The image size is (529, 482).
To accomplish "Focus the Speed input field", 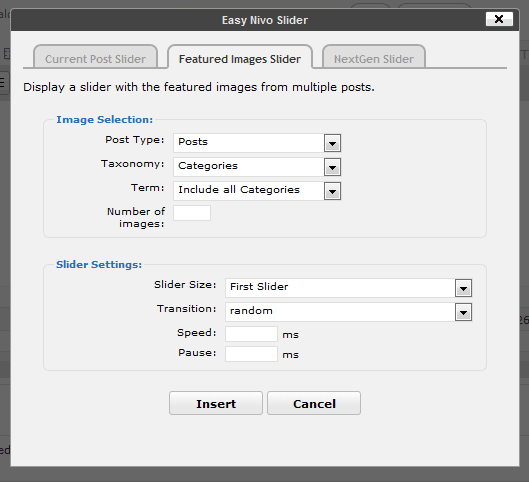I will click(x=251, y=334).
